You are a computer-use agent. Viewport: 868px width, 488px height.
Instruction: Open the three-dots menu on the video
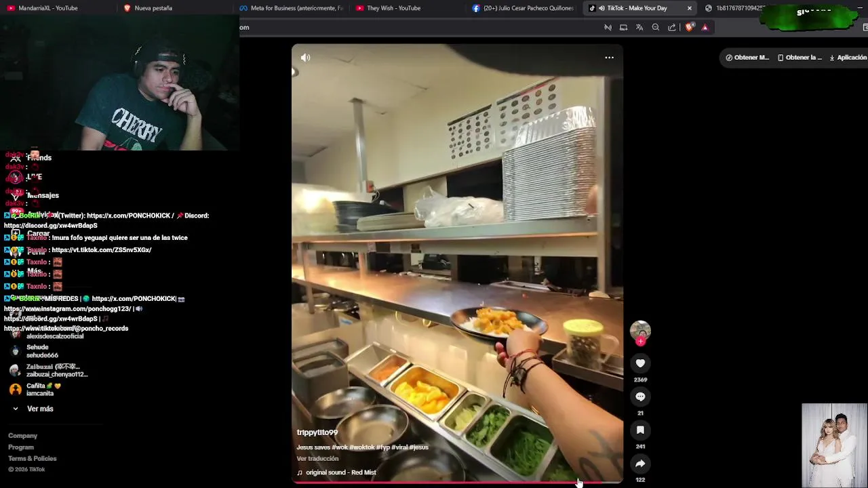[609, 58]
